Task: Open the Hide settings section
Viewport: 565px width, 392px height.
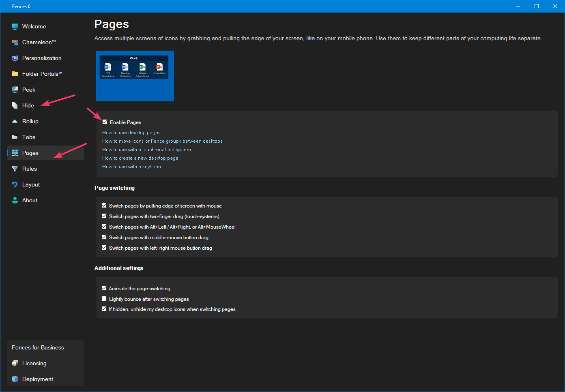Action: (x=28, y=105)
